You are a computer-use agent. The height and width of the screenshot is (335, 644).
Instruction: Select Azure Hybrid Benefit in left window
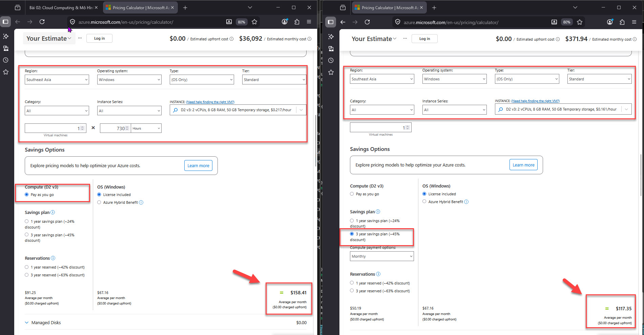99,202
